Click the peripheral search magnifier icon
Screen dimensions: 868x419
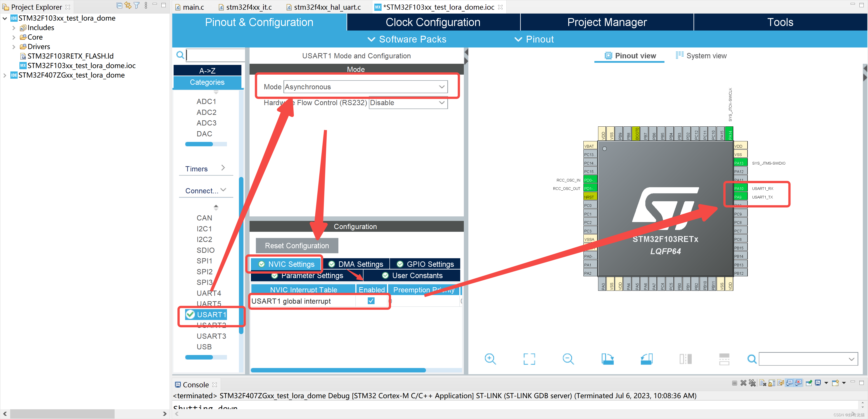tap(180, 55)
